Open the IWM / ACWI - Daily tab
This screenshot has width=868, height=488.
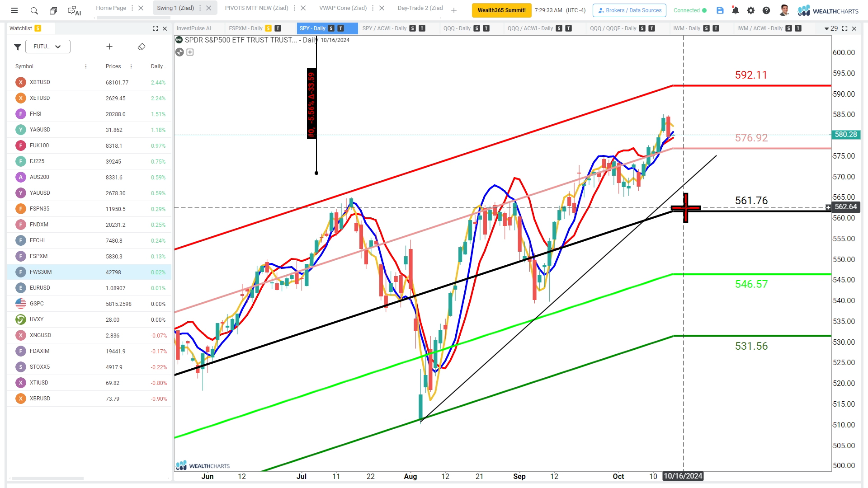pos(760,28)
